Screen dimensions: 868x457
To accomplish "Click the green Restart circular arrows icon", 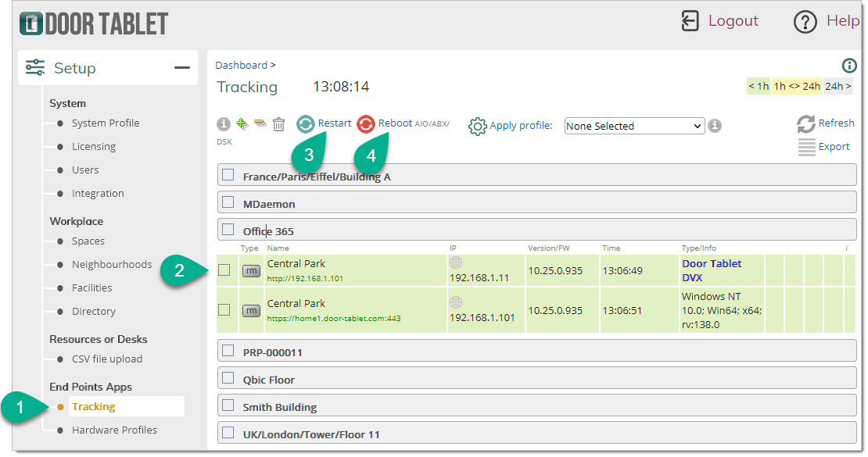I will pos(306,124).
